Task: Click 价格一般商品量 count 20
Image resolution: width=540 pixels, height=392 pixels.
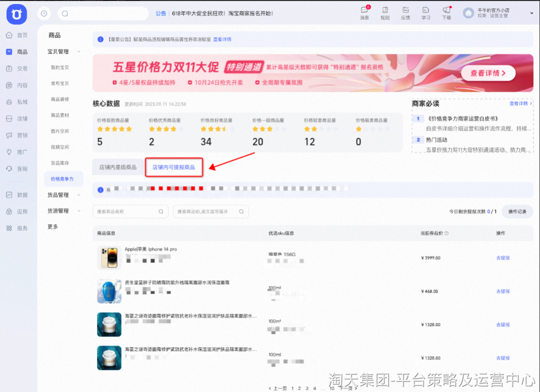Action: pos(257,142)
